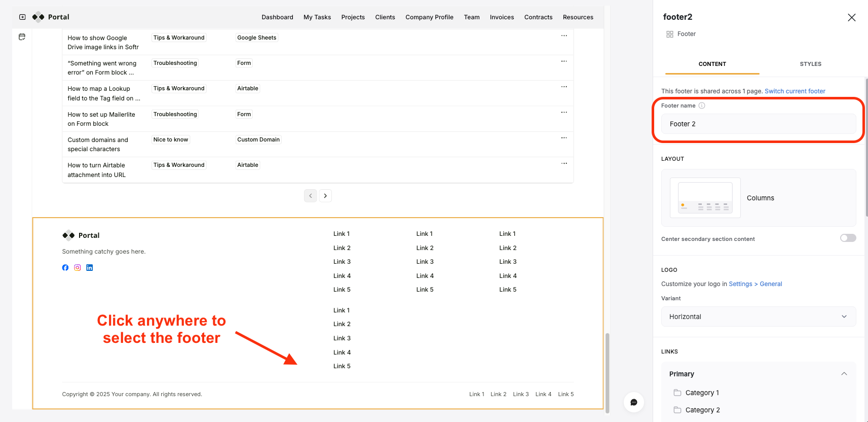The width and height of the screenshot is (868, 422).
Task: Go to the next table page
Action: (x=325, y=196)
